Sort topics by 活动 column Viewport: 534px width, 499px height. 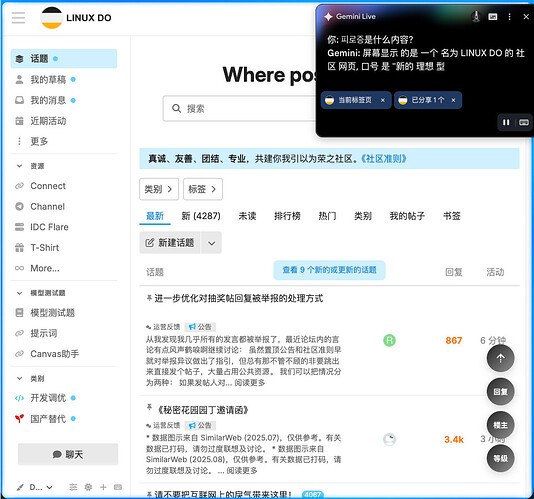[x=495, y=272]
